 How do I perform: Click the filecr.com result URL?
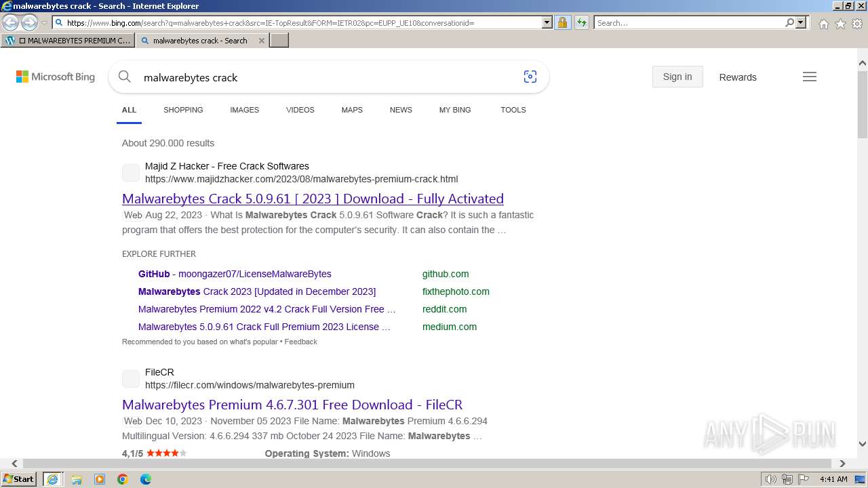[x=250, y=385]
